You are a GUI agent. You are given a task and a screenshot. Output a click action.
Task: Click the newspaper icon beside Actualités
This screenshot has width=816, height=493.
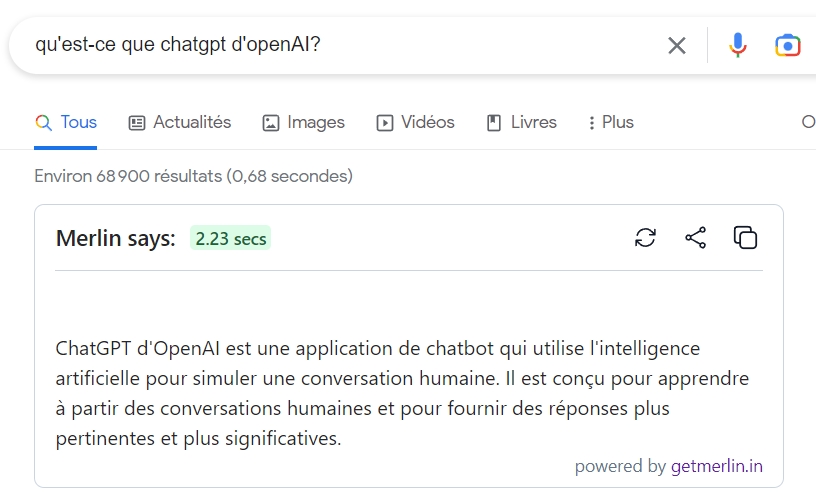tap(137, 123)
